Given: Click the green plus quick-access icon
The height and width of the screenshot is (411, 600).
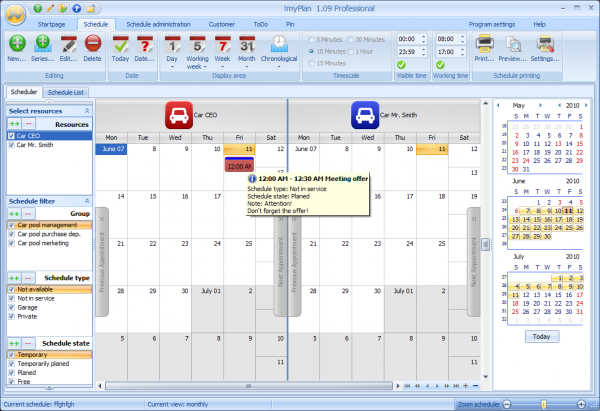Looking at the screenshot, I should click(38, 8).
